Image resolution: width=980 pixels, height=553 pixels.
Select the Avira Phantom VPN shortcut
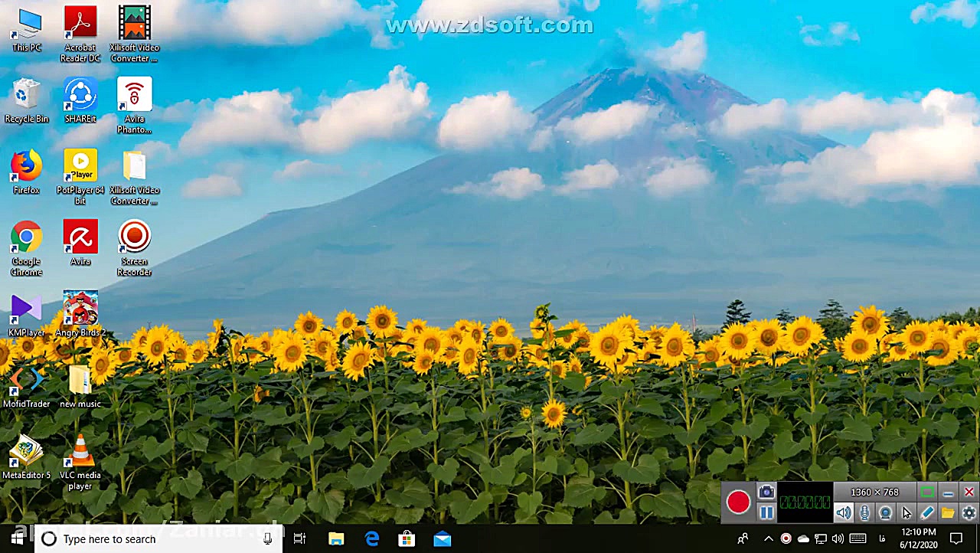[x=134, y=106]
